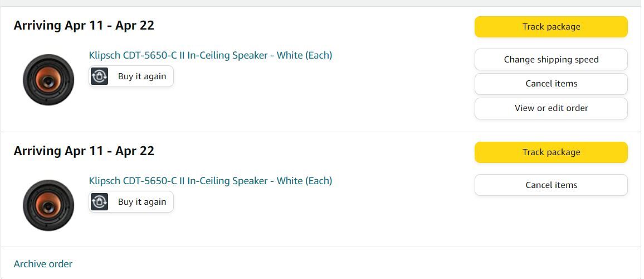The width and height of the screenshot is (644, 279).
Task: Cancel items in the first shipment
Action: coord(551,84)
